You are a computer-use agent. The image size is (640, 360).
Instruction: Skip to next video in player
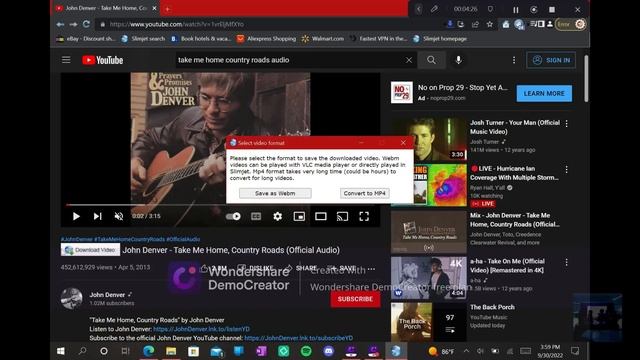(x=98, y=216)
